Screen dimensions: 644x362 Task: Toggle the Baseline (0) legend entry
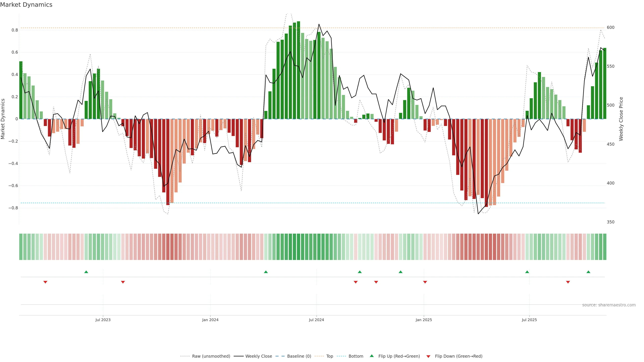coord(299,356)
